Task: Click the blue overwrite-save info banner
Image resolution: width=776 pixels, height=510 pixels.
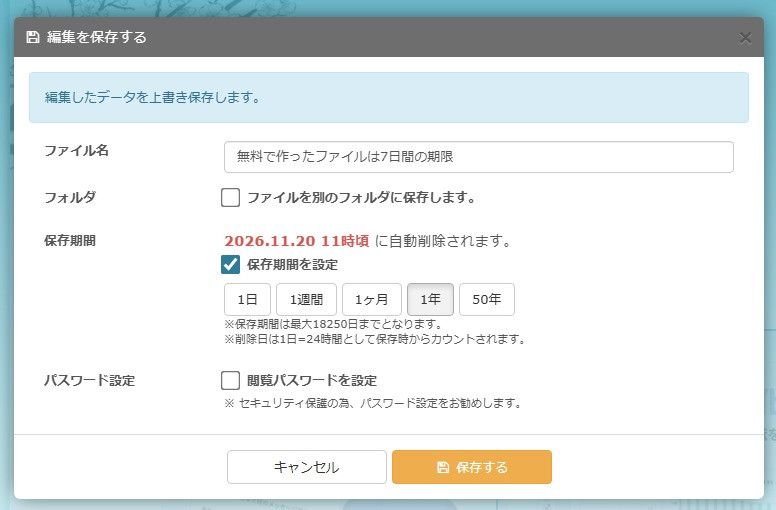Action: 388,98
